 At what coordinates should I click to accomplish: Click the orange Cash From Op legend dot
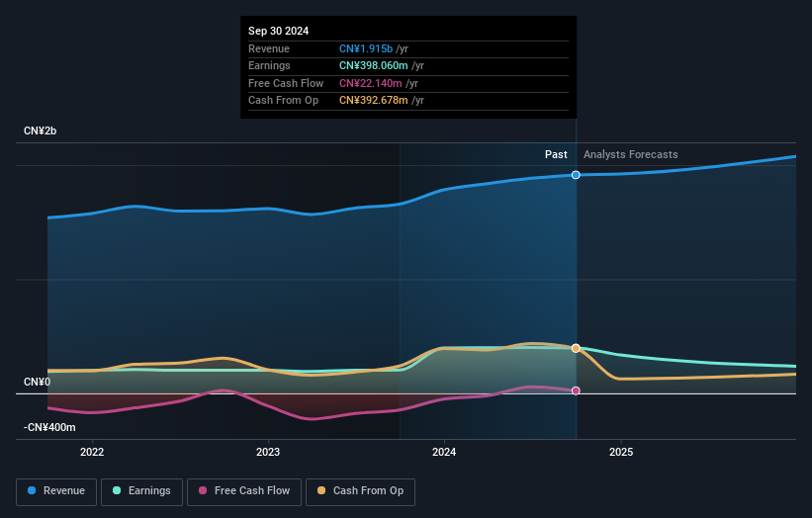click(x=321, y=490)
